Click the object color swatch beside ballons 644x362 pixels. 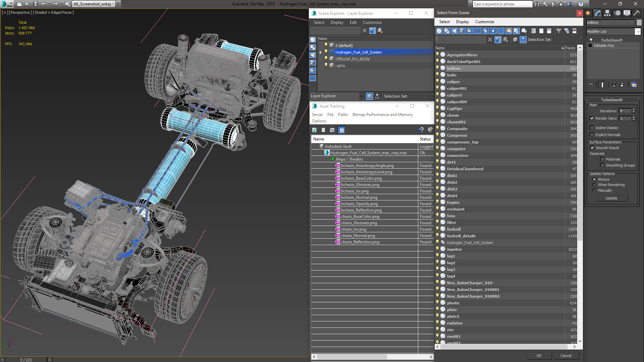pyautogui.click(x=639, y=22)
